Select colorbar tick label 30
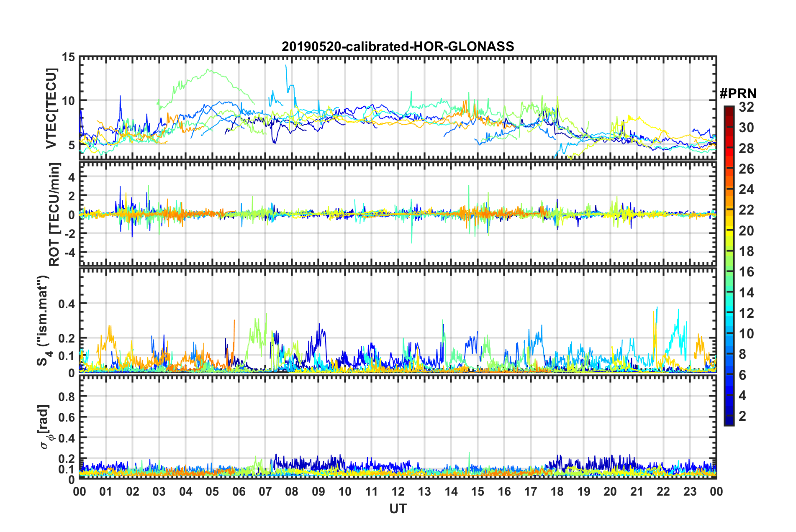Image resolution: width=796 pixels, height=532 pixels. (746, 128)
